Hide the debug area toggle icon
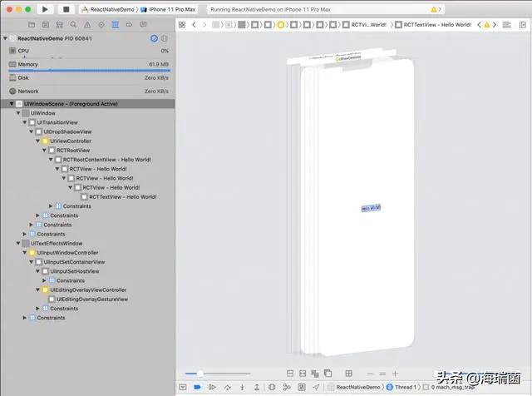Screen dimensions: 532x396 [183, 387]
